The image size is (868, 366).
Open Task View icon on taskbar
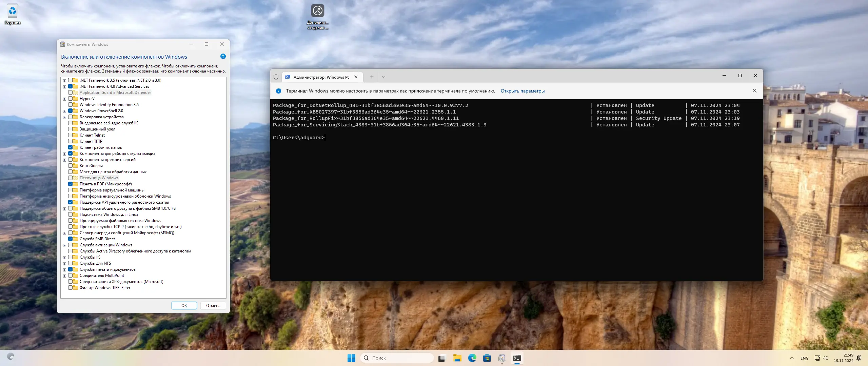[x=441, y=358]
